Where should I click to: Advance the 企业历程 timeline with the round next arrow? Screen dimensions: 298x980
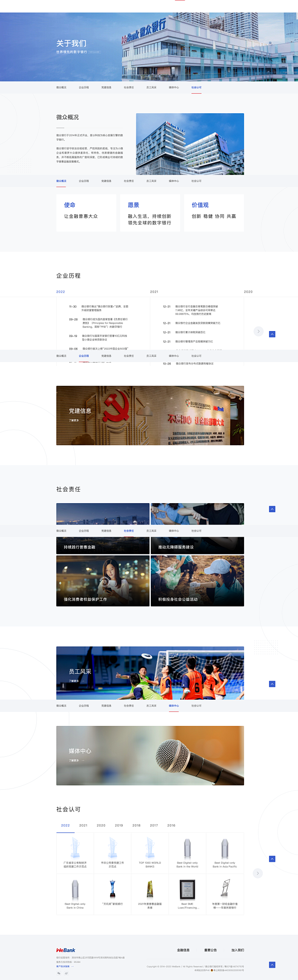258,331
